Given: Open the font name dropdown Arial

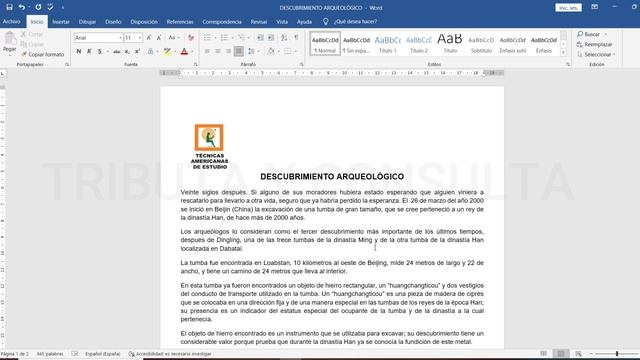Looking at the screenshot, I should [120, 38].
